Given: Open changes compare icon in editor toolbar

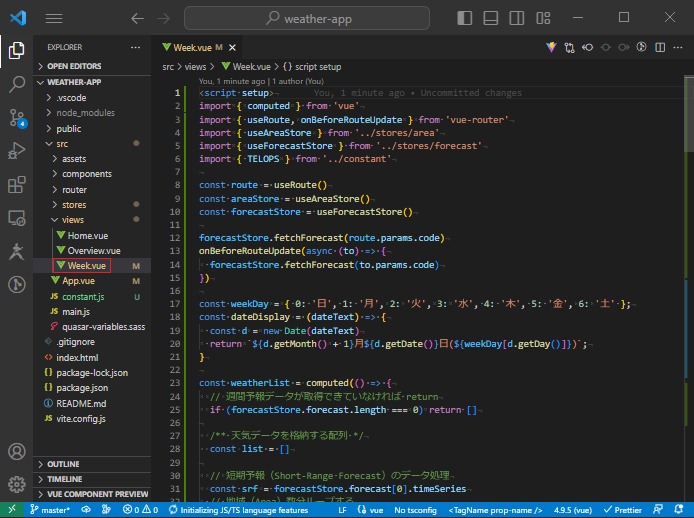Looking at the screenshot, I should coord(570,47).
